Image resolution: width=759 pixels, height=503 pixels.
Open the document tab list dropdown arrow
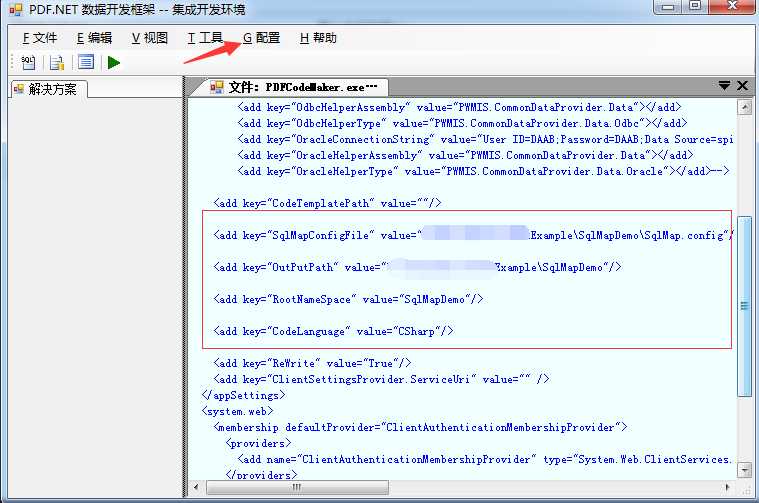(x=724, y=86)
